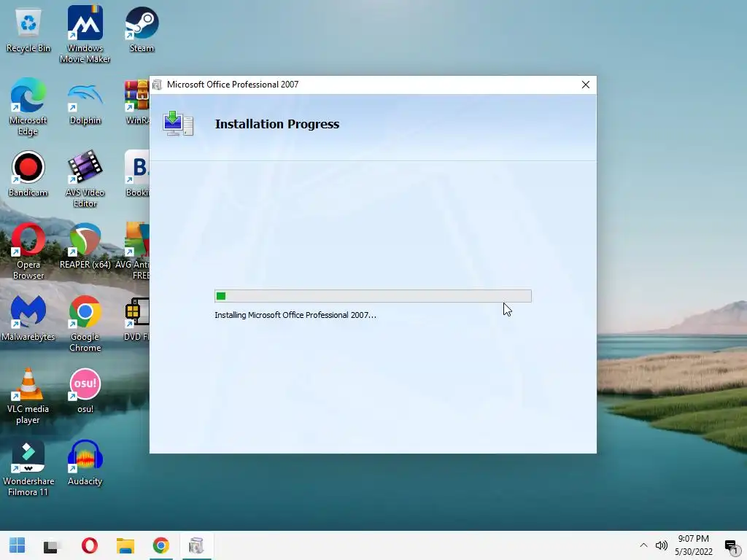
Task: Launch VLC media player shortcut
Action: pos(28,396)
